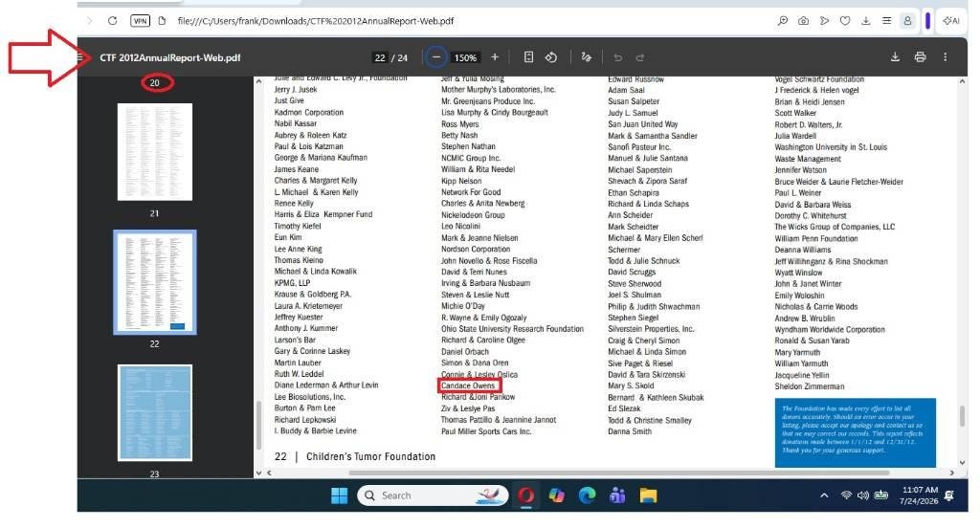The image size is (980, 528).
Task: Open the battery tray icon
Action: point(881,495)
